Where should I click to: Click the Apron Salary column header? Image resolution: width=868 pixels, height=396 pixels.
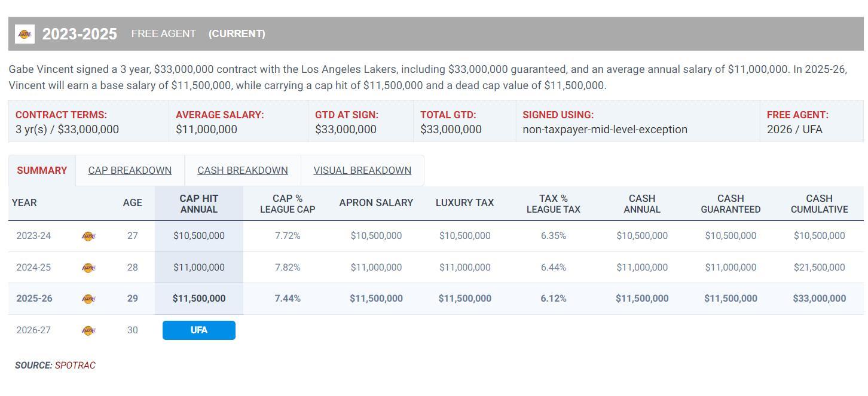376,203
